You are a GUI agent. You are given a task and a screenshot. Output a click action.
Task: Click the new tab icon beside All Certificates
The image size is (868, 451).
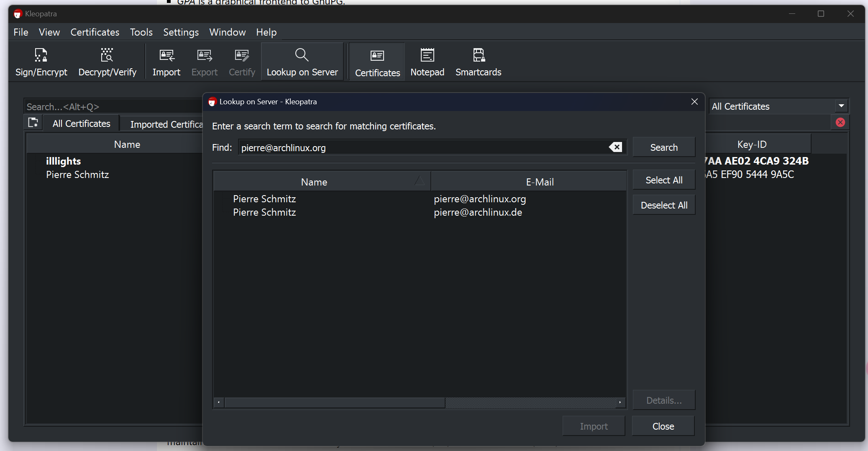(x=33, y=123)
